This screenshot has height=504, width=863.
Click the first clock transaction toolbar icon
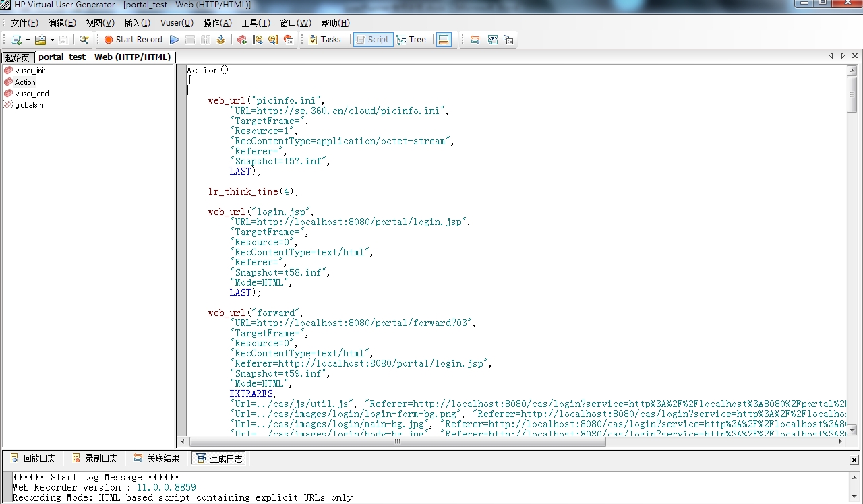point(258,40)
